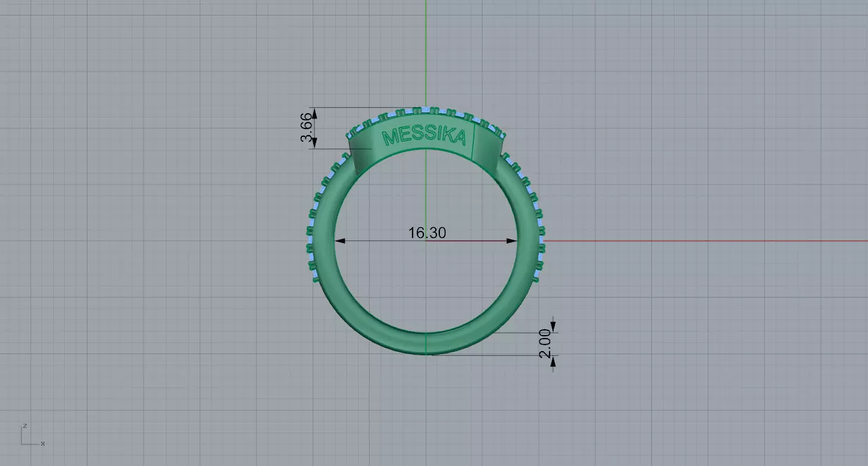Select the 3.66 height dimension label

(307, 127)
